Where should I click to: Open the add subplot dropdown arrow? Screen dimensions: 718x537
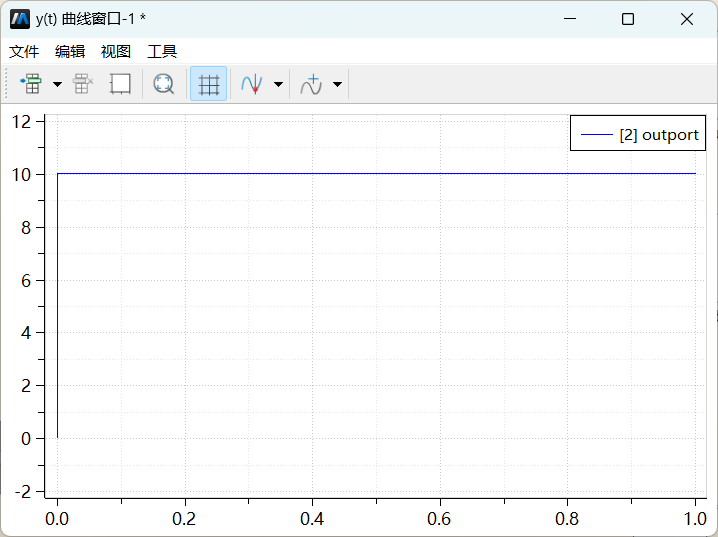pos(57,84)
